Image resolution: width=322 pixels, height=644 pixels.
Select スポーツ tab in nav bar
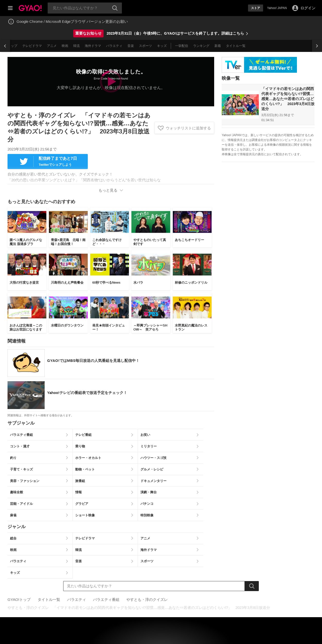145,46
